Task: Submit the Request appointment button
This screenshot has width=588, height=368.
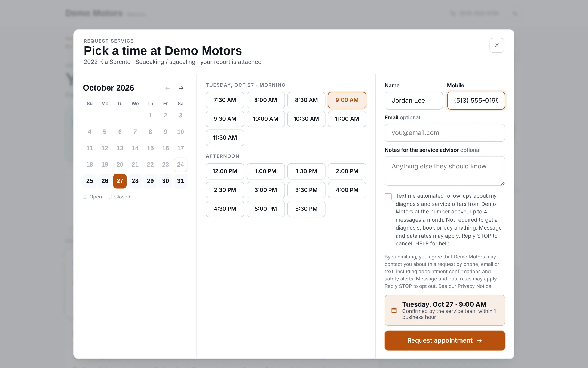Action: [445, 340]
